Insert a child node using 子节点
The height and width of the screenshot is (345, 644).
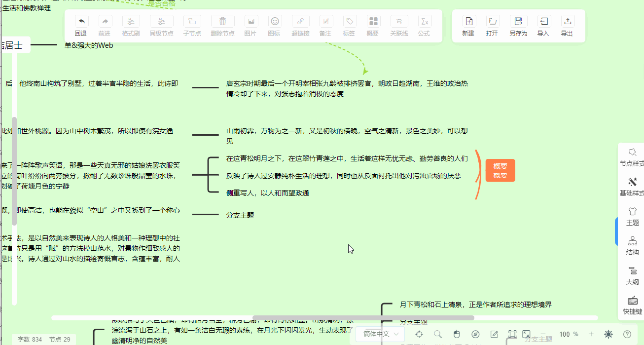pyautogui.click(x=192, y=26)
